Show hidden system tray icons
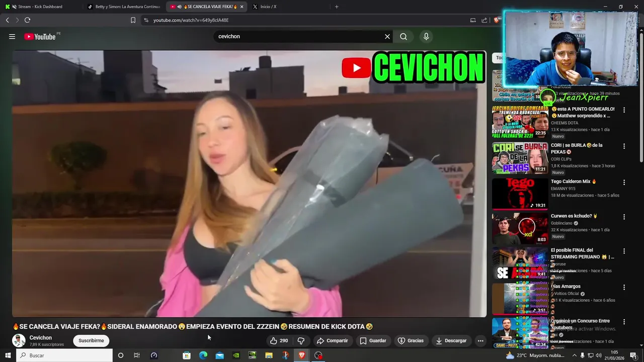 pos(575,355)
